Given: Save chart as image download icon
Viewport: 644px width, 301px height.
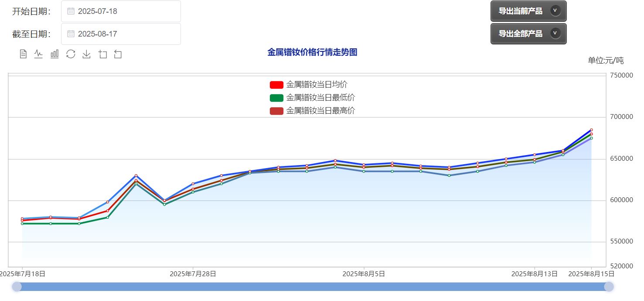Looking at the screenshot, I should coord(86,54).
